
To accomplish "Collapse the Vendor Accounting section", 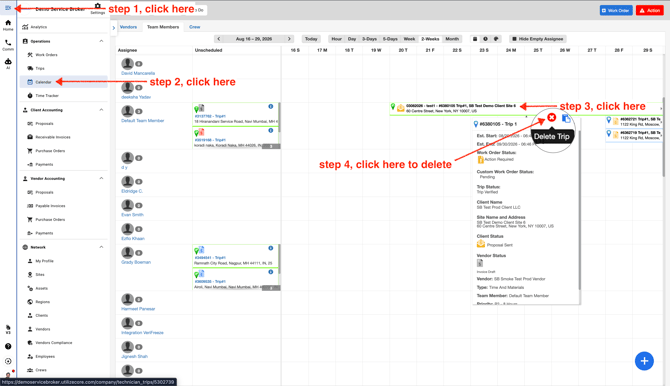I will tap(101, 178).
